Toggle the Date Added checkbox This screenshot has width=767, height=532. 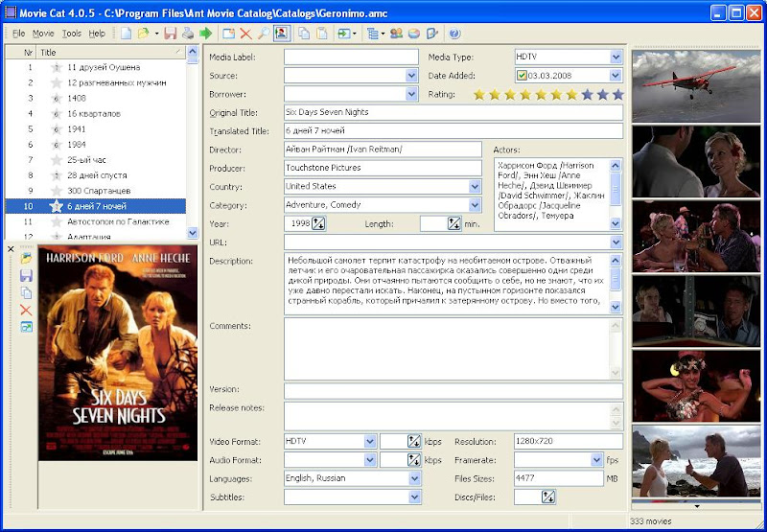pos(522,76)
